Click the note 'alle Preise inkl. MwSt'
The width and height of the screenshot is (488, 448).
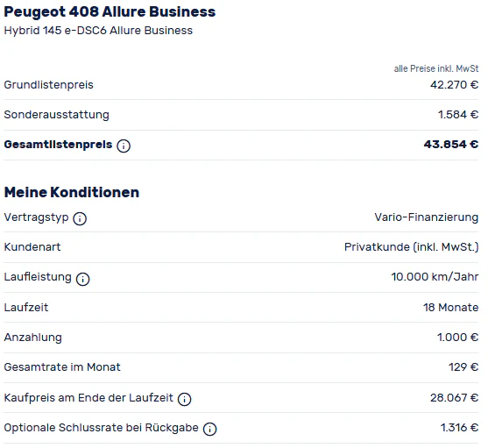click(x=436, y=68)
